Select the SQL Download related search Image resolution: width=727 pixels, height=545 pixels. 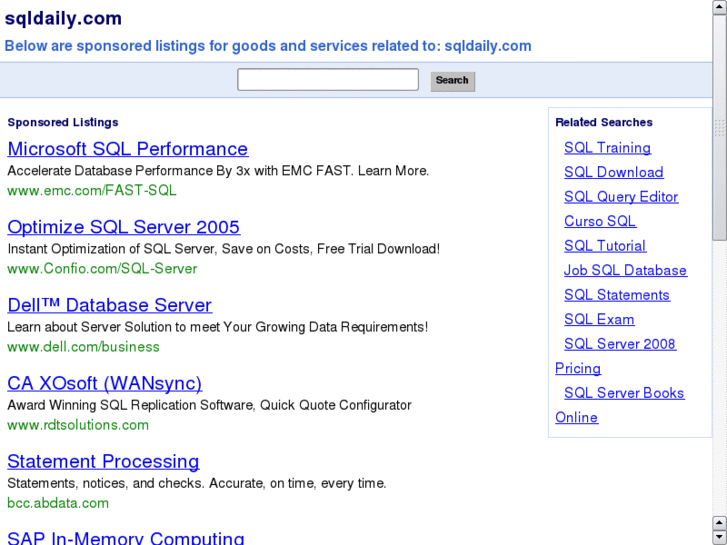click(x=613, y=172)
